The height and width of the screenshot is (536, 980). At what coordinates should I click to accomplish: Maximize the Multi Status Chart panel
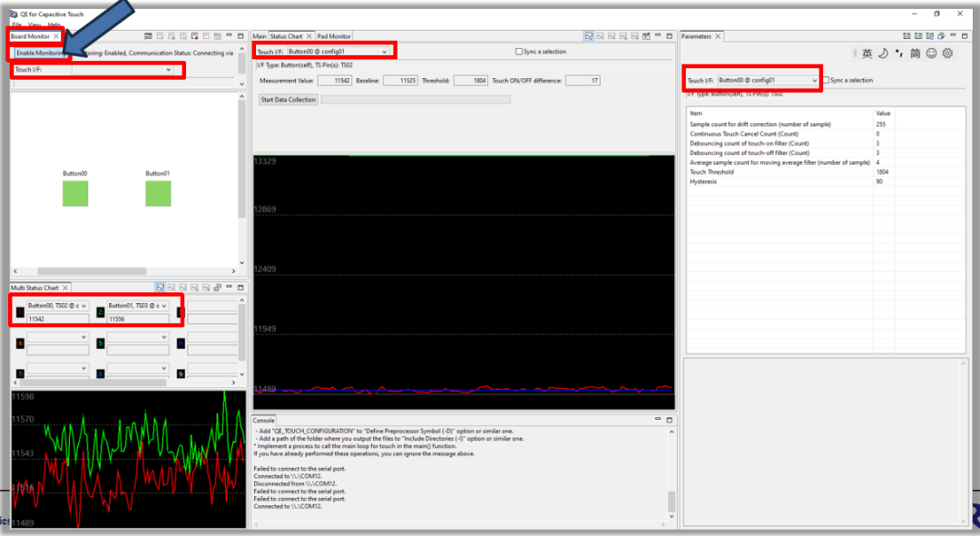tap(240, 287)
